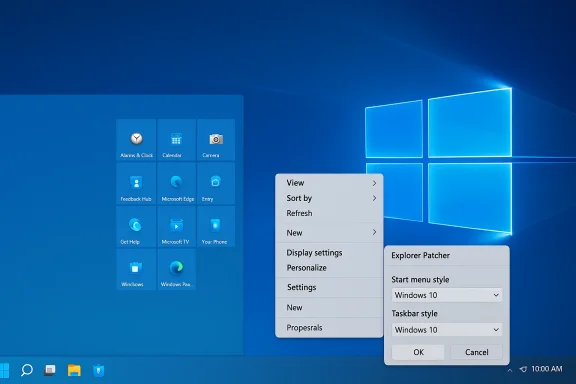Expand the Taskbar style dropdown

pyautogui.click(x=447, y=330)
